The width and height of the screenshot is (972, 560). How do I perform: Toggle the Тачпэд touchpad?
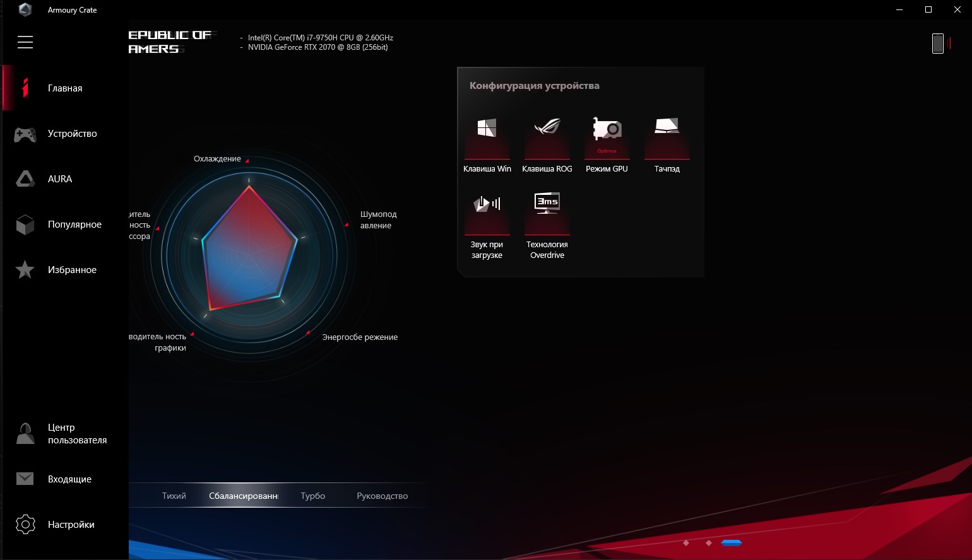click(667, 137)
